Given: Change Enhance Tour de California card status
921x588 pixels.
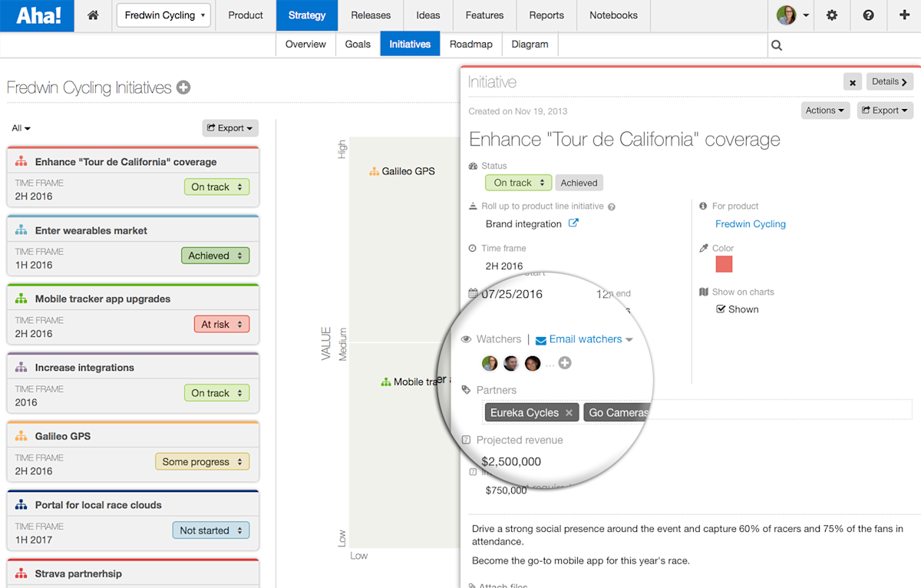Looking at the screenshot, I should coord(216,187).
